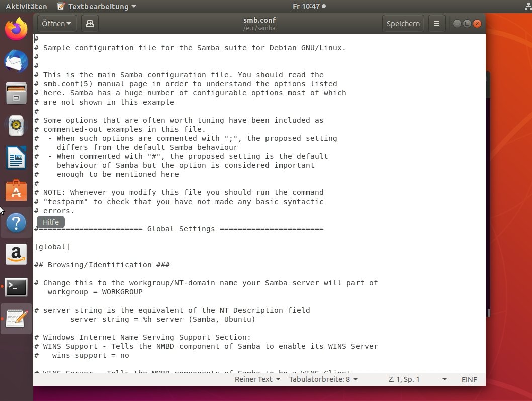
Task: Launch Ubuntu Software from the dock
Action: click(x=16, y=190)
